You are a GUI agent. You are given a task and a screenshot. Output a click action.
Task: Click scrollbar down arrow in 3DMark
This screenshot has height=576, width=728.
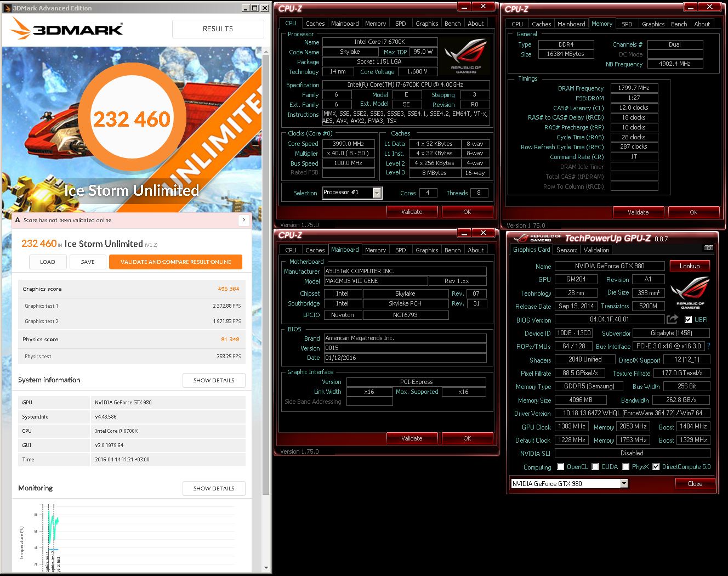tap(266, 568)
